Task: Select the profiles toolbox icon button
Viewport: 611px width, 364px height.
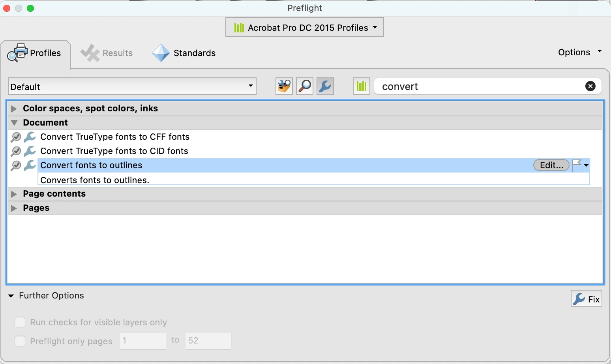Action: point(284,86)
